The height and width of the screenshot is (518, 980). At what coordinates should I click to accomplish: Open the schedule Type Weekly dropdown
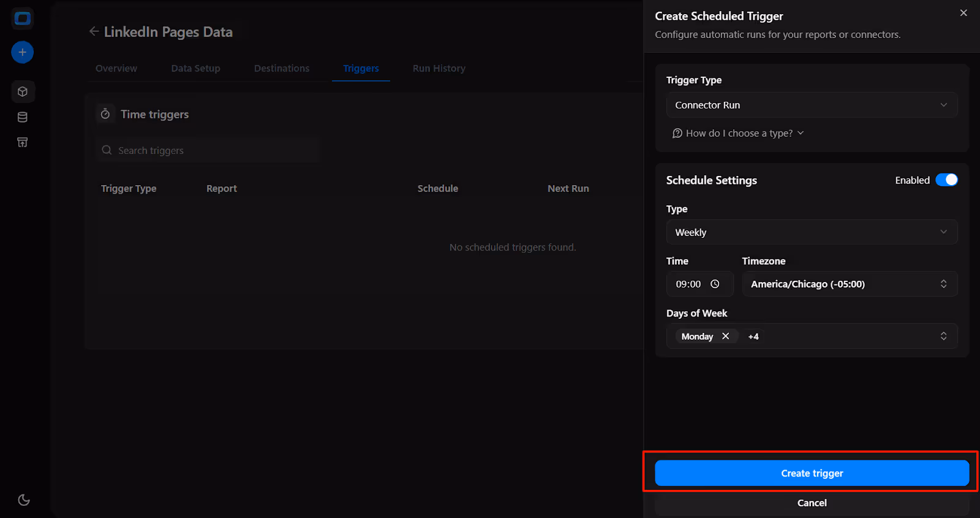pyautogui.click(x=812, y=232)
